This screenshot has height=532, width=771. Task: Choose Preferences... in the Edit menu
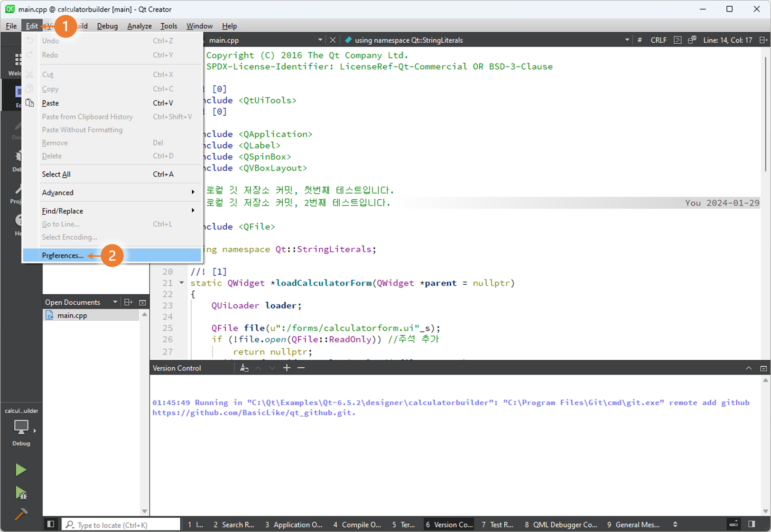tap(112, 255)
